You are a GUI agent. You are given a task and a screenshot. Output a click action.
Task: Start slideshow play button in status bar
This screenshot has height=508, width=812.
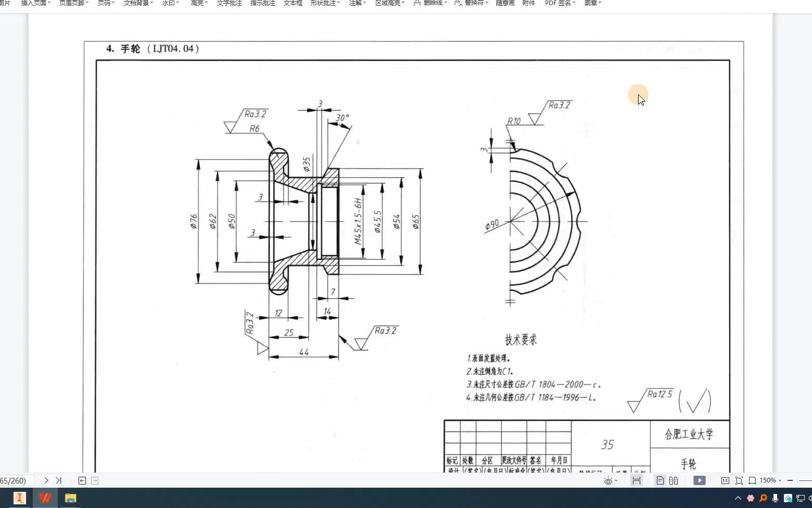(x=700, y=480)
